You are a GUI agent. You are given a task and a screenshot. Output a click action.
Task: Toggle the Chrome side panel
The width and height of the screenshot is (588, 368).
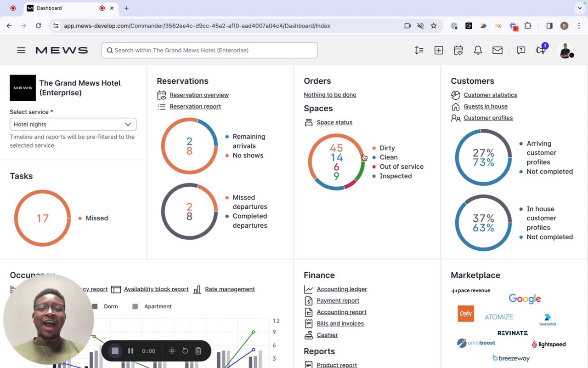pos(549,26)
